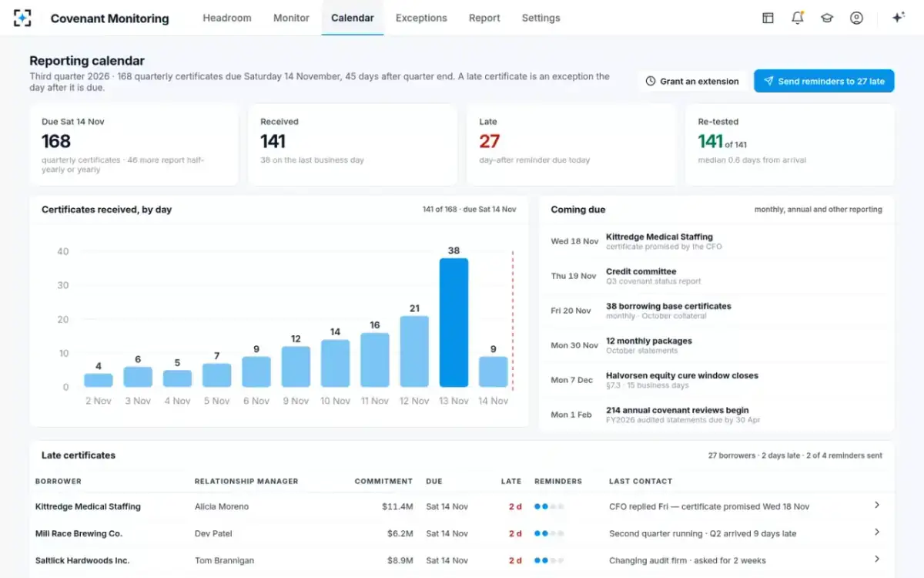Open the Settings tab

tap(541, 18)
